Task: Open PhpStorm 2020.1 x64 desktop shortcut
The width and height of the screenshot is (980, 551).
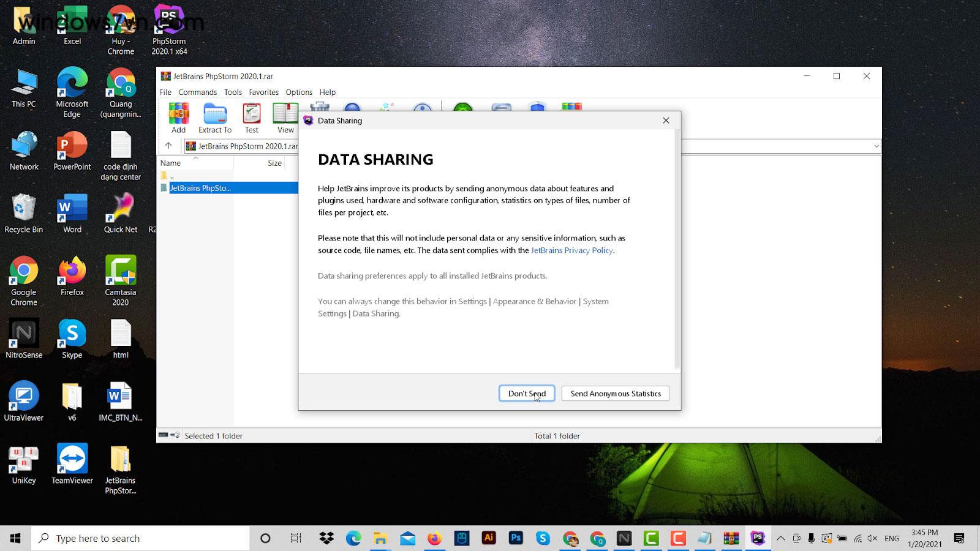Action: coord(169,29)
